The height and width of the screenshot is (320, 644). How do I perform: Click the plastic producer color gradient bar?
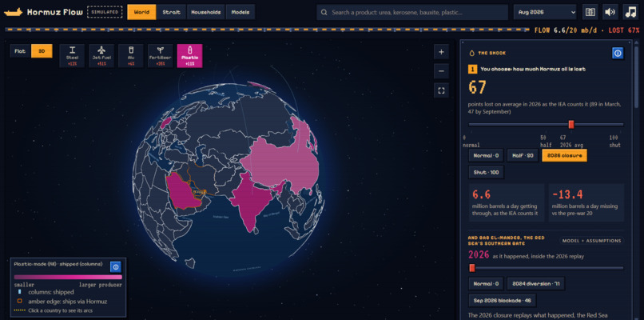(68, 278)
